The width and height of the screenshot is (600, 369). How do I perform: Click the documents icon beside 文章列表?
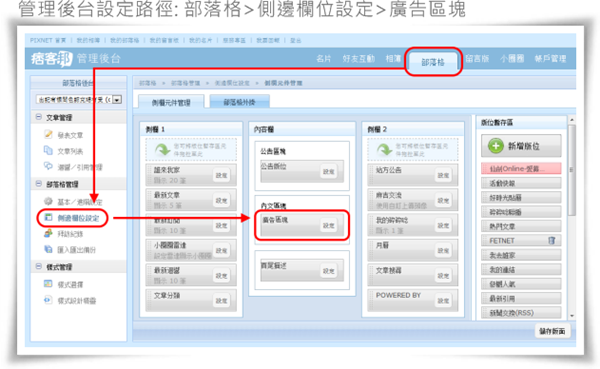(x=48, y=150)
